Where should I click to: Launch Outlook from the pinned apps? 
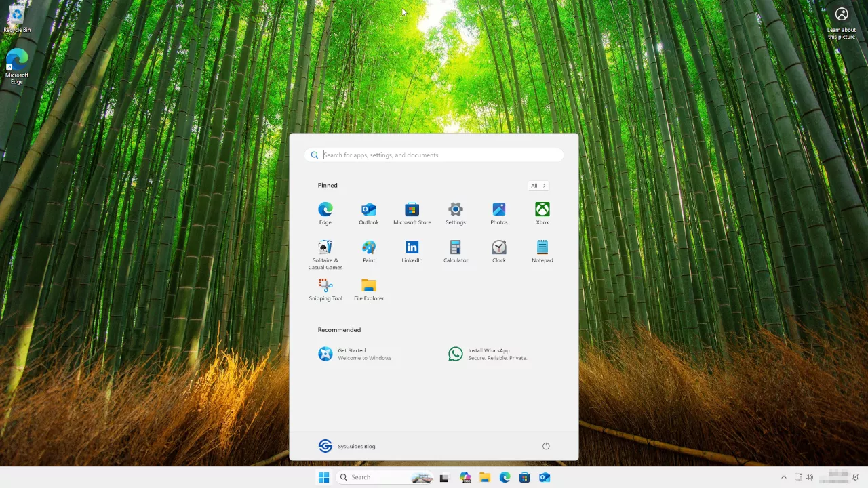[x=368, y=209]
